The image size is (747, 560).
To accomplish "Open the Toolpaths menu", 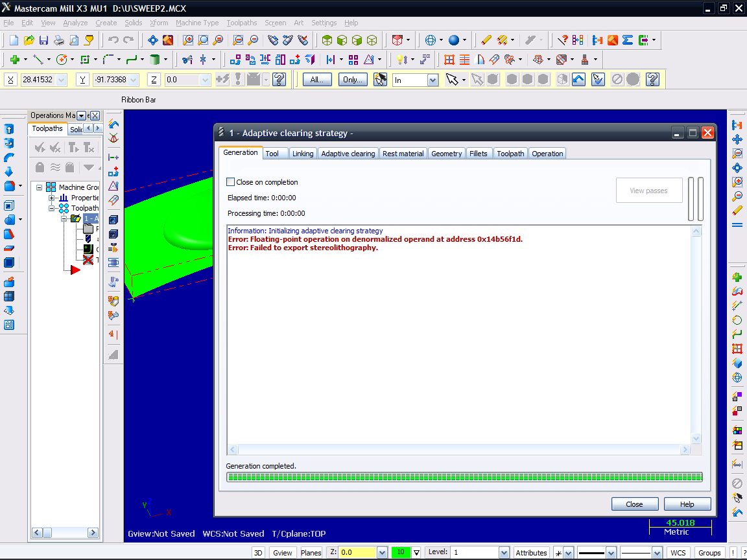I will pyautogui.click(x=241, y=23).
